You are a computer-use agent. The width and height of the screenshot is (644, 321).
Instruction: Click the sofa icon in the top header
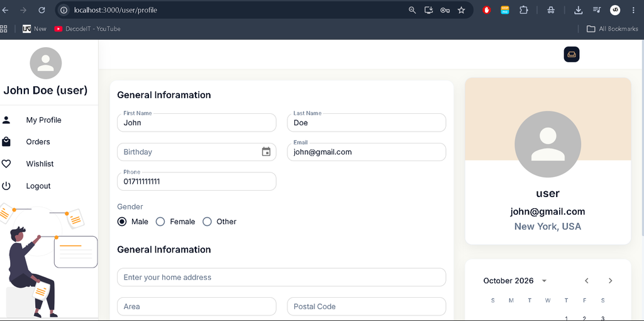[x=571, y=54]
